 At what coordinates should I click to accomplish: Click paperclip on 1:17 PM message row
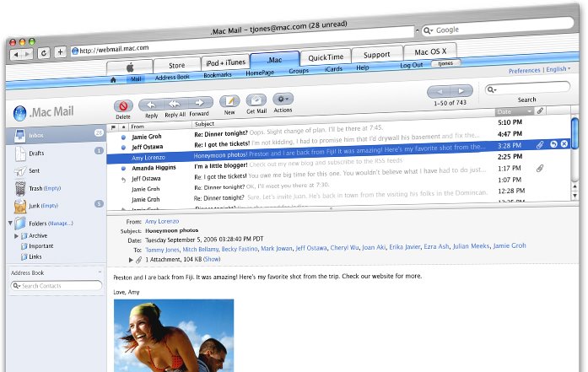tap(540, 168)
